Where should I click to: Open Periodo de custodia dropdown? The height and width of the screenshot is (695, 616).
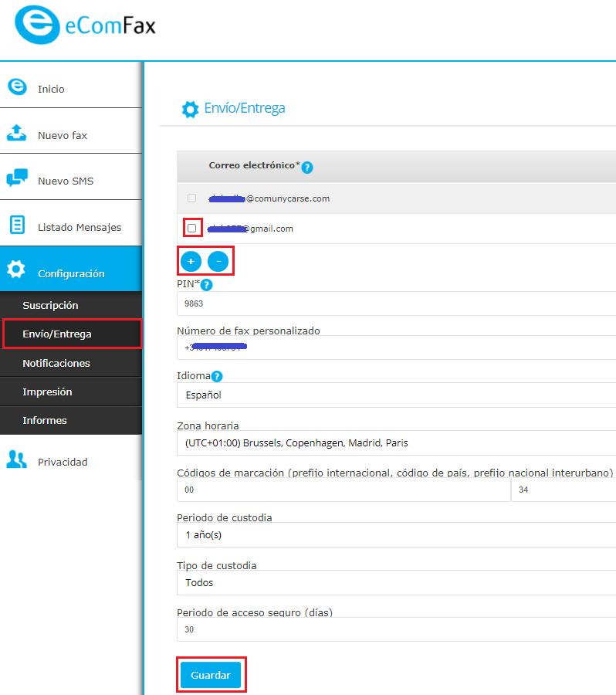tap(396, 535)
